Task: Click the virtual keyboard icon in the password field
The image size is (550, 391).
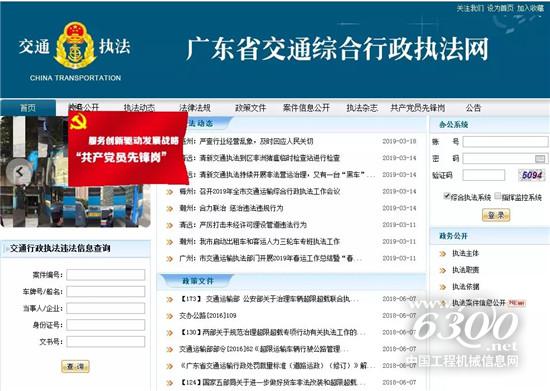Action: (540, 159)
